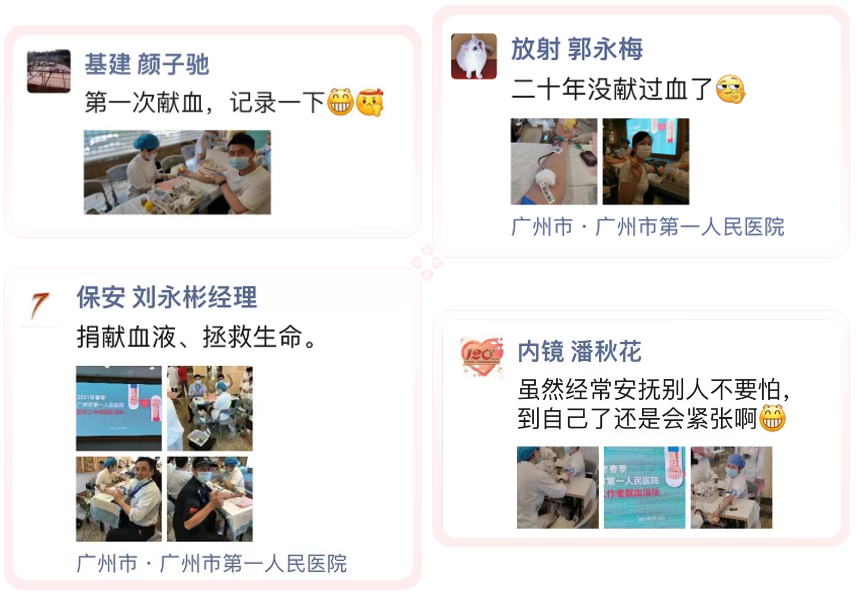This screenshot has width=856, height=593.
Task: Open location 广州市第一人民医院 under 郭永梅's post
Action: click(x=689, y=227)
